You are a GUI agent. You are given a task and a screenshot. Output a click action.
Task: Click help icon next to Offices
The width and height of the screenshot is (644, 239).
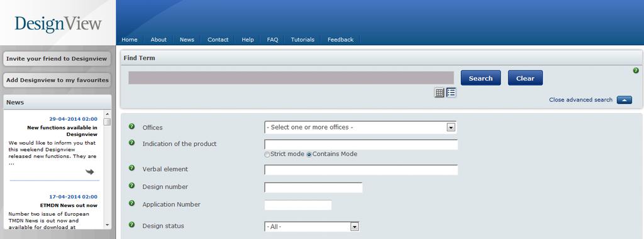tap(132, 126)
